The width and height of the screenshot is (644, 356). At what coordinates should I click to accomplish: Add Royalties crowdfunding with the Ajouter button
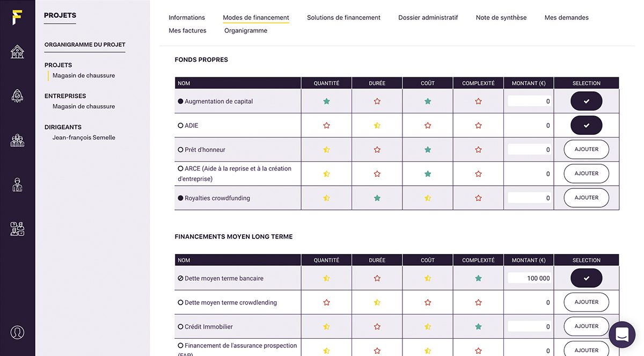pyautogui.click(x=586, y=198)
